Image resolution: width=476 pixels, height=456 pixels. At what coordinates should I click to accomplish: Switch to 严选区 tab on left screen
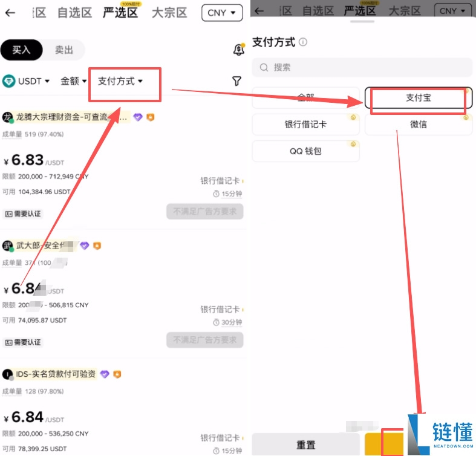tap(120, 13)
